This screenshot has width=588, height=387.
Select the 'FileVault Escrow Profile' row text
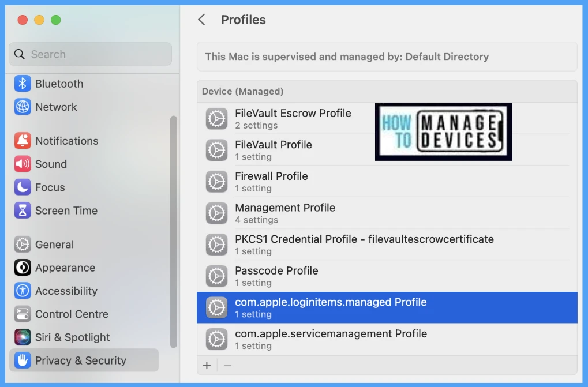point(293,113)
